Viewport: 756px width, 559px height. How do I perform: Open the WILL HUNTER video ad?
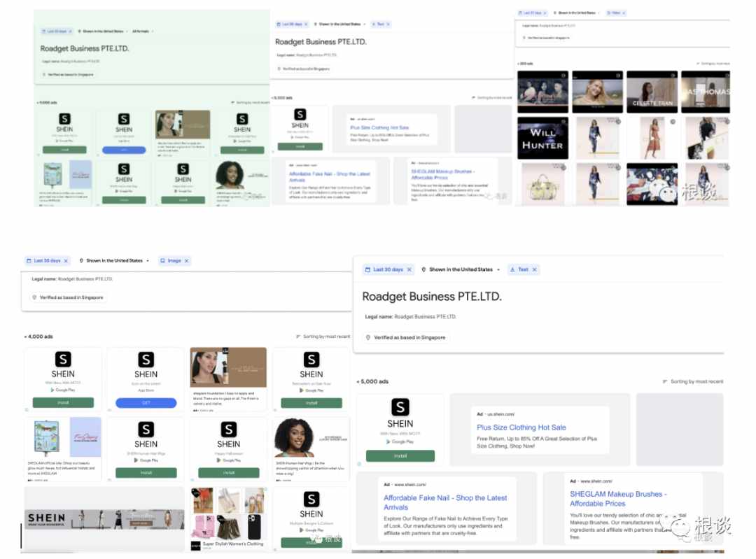pos(543,138)
